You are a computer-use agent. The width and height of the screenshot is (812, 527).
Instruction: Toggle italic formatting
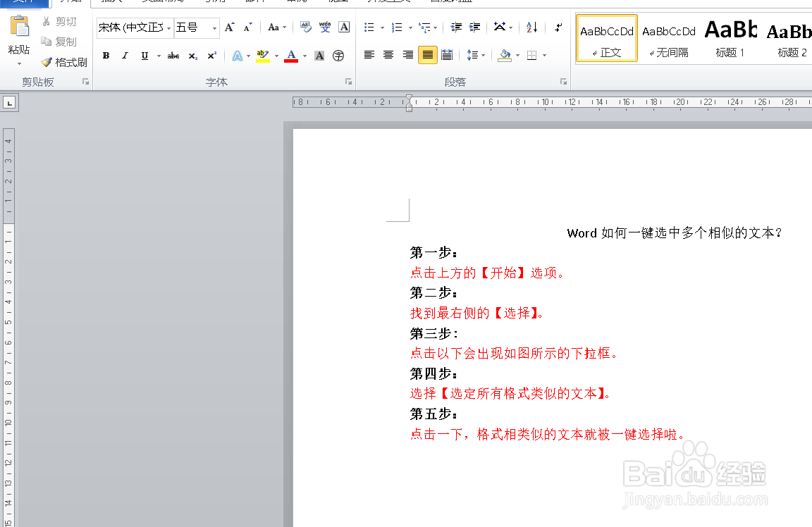(125, 55)
